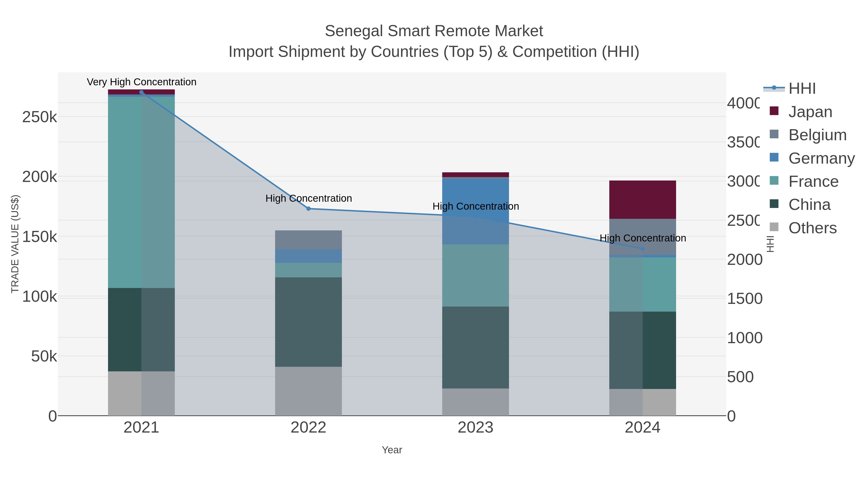The height and width of the screenshot is (488, 868).
Task: Click the 1000 tick on HHI axis
Action: 745,338
